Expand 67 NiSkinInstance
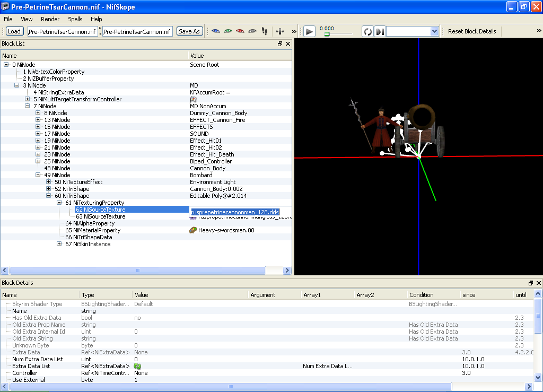The image size is (543, 392). coord(59,244)
